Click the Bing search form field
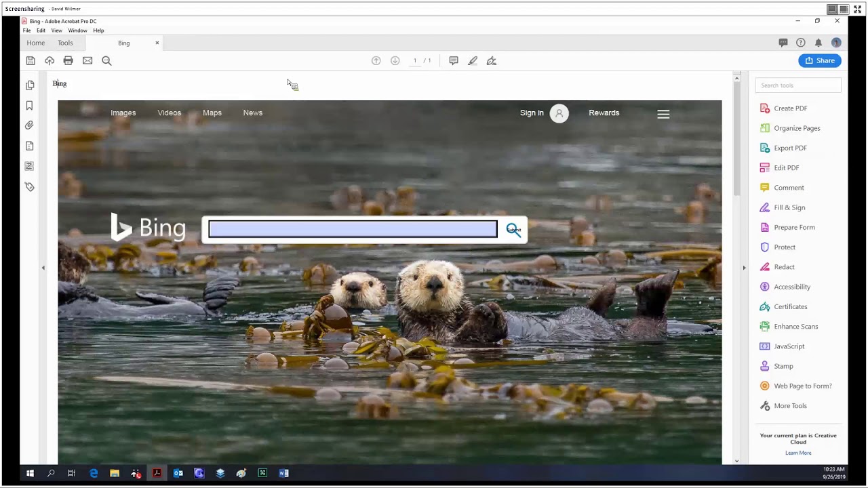Screen dimensions: 868x488 (353, 230)
